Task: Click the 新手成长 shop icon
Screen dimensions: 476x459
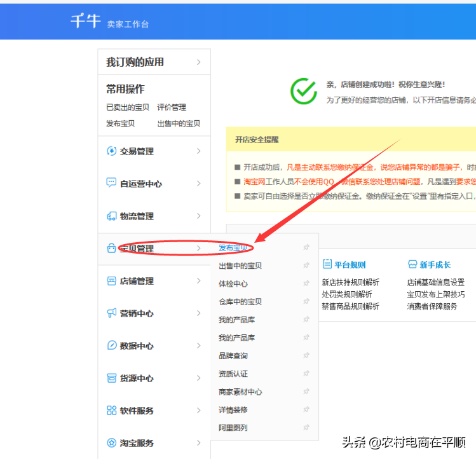Action: pos(412,264)
